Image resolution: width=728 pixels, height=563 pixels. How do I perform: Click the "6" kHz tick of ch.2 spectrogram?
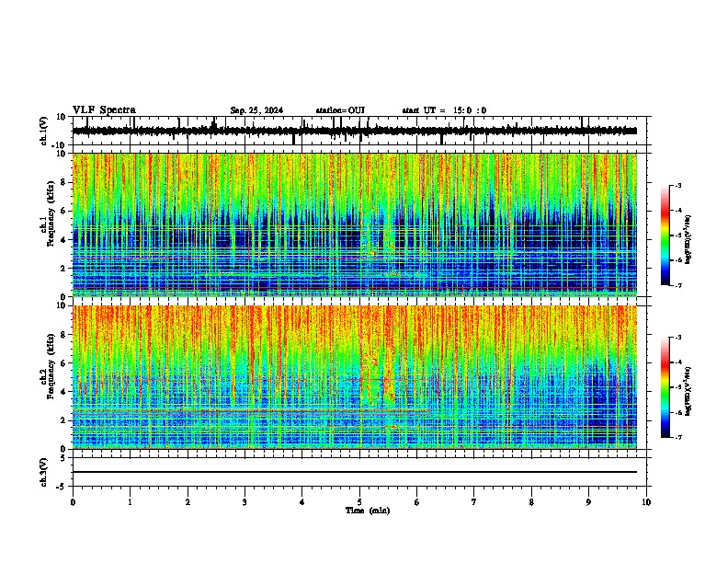point(64,363)
